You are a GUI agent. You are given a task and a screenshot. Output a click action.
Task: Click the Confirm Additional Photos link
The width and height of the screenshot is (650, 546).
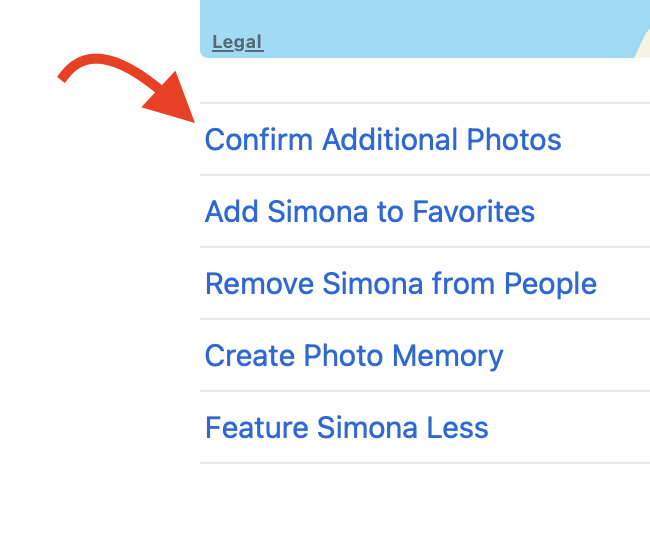point(383,140)
